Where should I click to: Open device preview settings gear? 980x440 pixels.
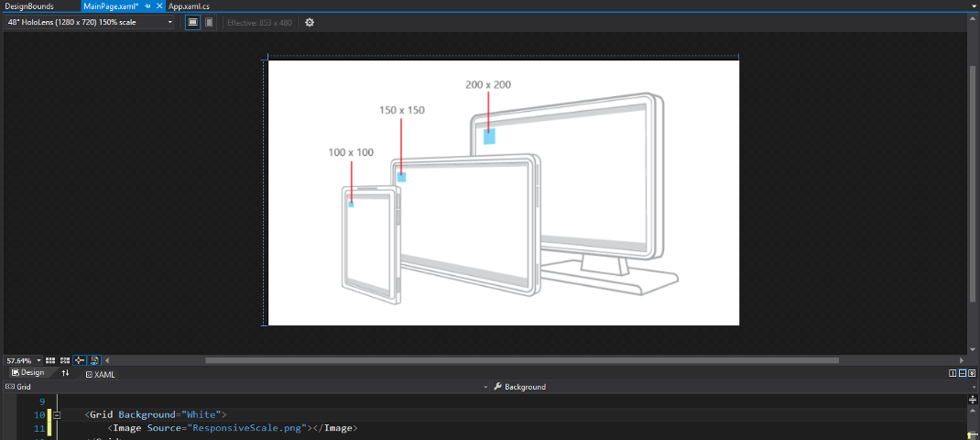pos(310,22)
